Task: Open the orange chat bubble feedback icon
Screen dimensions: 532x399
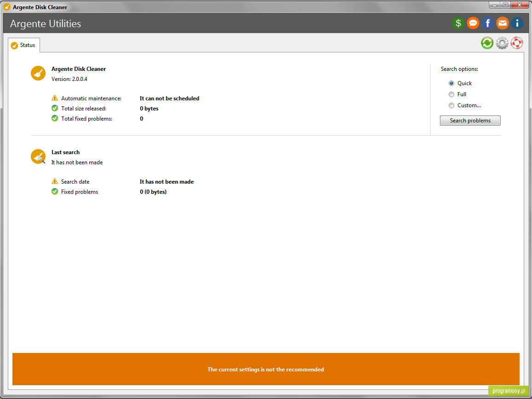Action: coord(473,23)
